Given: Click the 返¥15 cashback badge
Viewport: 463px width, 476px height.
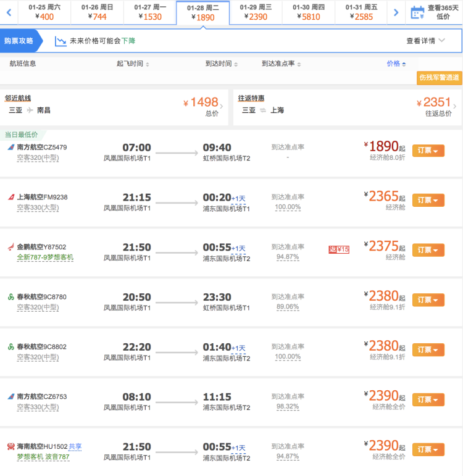Looking at the screenshot, I should click(x=339, y=249).
